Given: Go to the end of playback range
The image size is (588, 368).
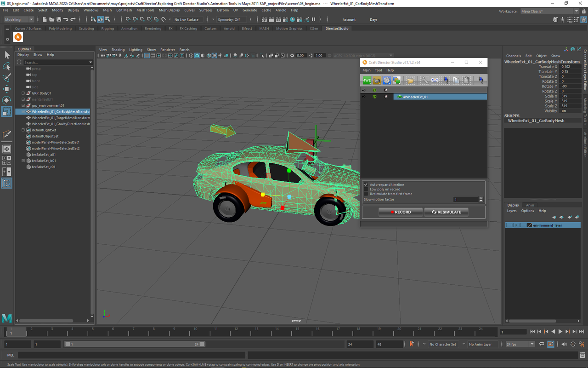Looking at the screenshot, I should point(582,331).
